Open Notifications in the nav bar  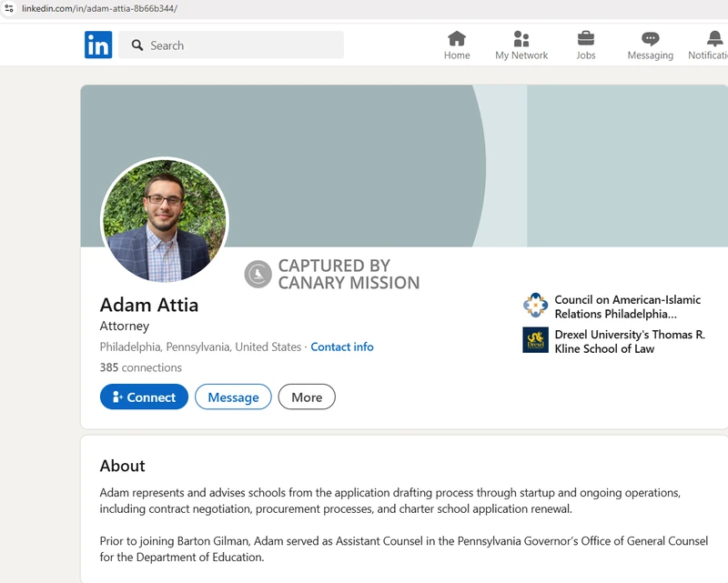click(709, 45)
